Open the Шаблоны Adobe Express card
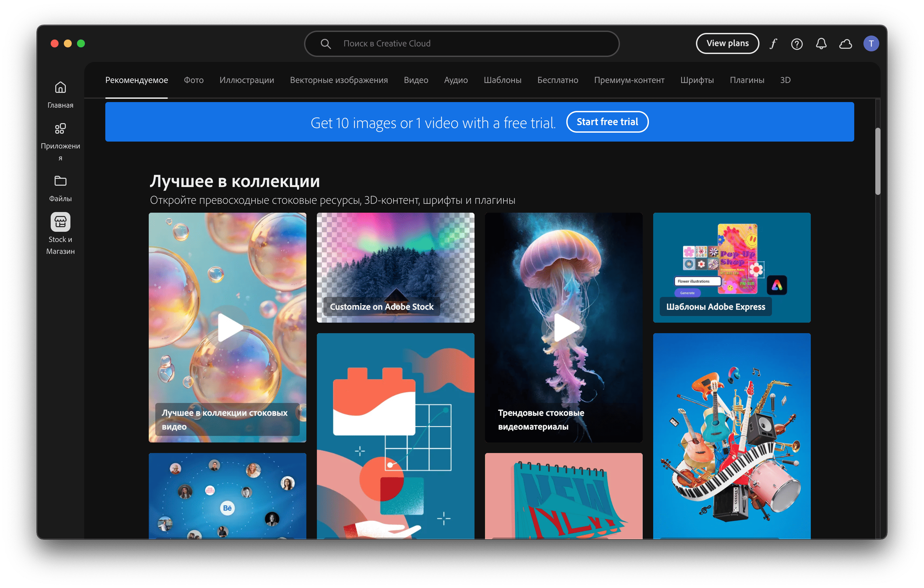Screen dimensions: 924x588 [732, 268]
